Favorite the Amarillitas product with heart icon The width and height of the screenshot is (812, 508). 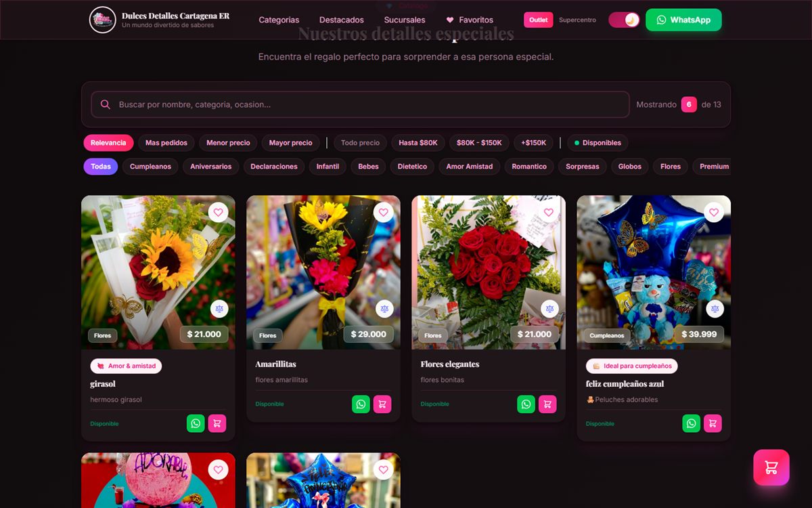383,213
